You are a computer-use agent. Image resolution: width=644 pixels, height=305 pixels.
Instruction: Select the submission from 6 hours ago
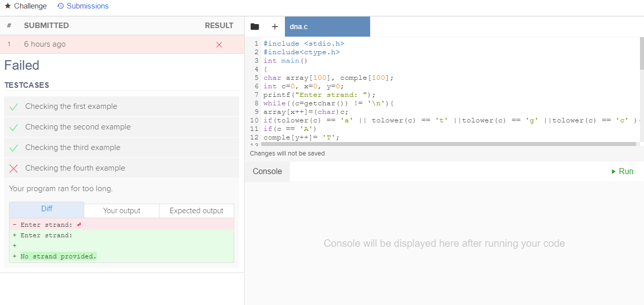point(45,44)
